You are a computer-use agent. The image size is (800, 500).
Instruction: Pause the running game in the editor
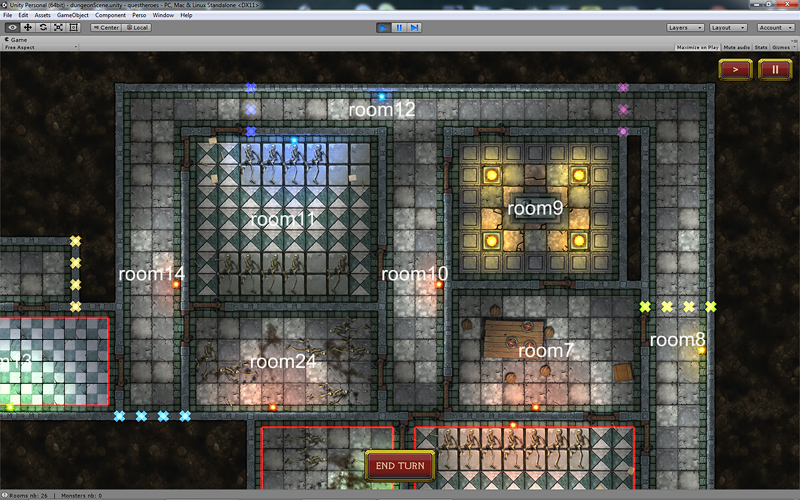click(x=399, y=27)
